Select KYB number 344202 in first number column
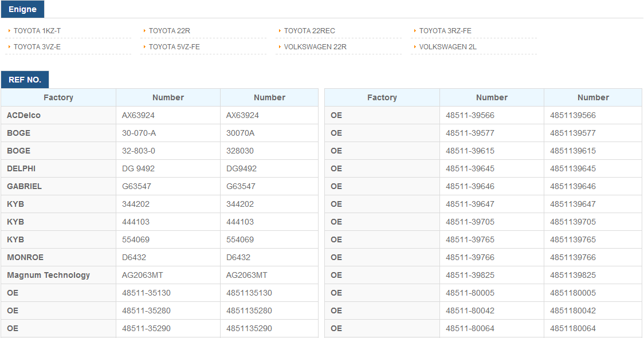This screenshot has width=644, height=338. pos(168,204)
